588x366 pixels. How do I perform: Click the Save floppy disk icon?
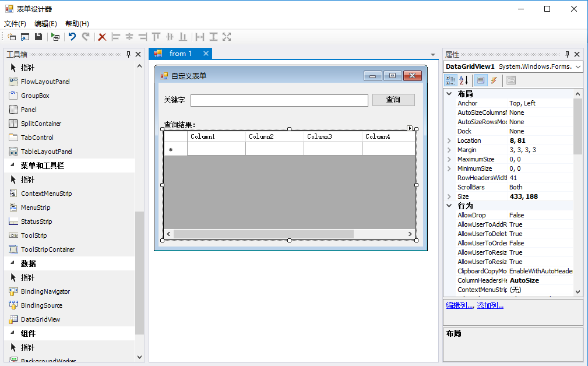(38, 37)
